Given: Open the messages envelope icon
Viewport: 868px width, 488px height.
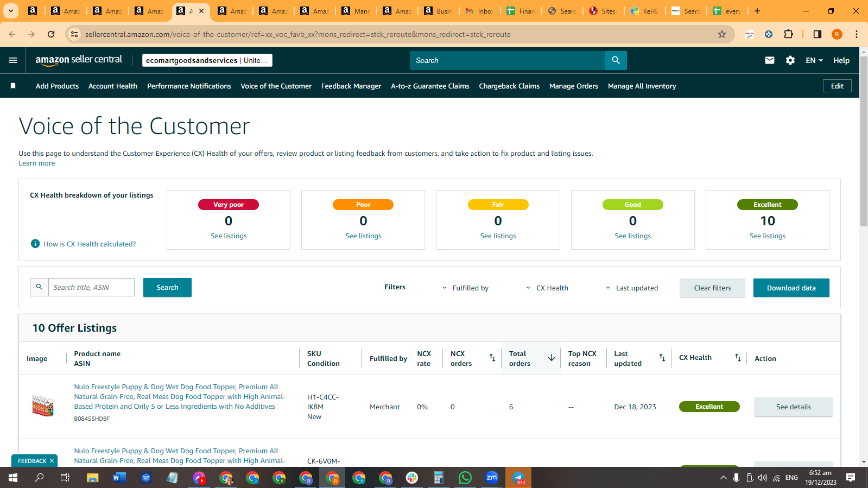Looking at the screenshot, I should pos(769,60).
